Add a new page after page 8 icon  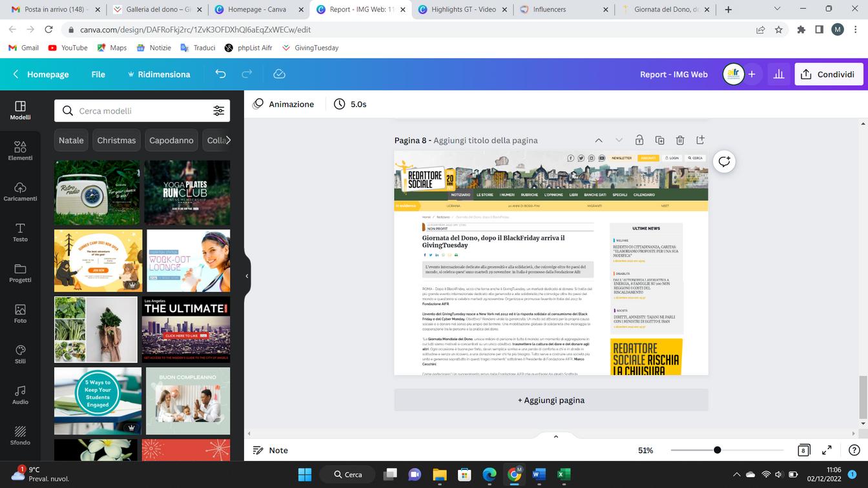pyautogui.click(x=700, y=140)
